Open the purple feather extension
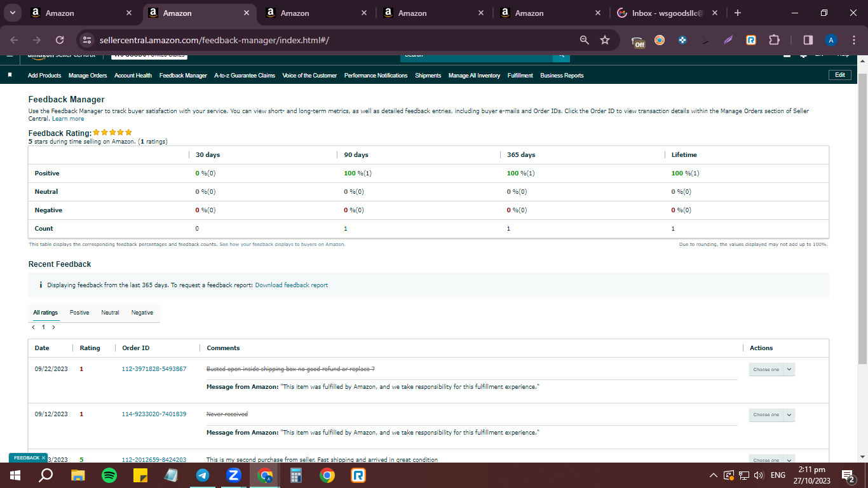 coord(728,40)
